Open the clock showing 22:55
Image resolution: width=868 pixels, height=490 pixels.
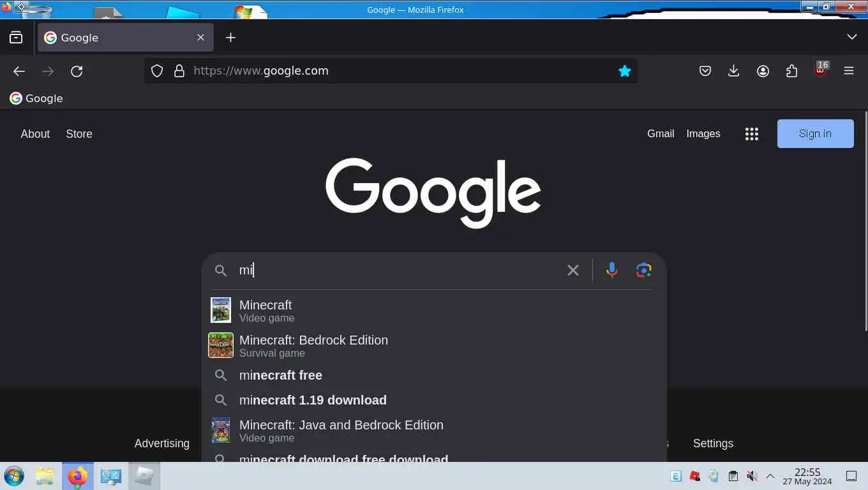[807, 476]
